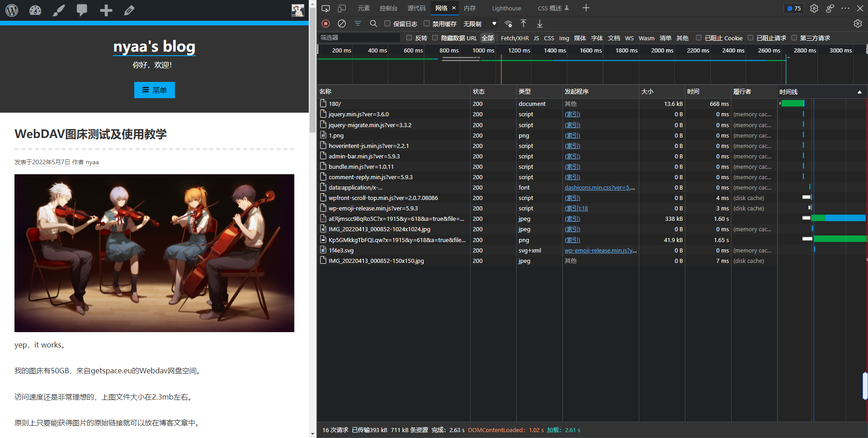Click the customize brush icon
Image resolution: width=868 pixels, height=438 pixels.
tap(59, 10)
